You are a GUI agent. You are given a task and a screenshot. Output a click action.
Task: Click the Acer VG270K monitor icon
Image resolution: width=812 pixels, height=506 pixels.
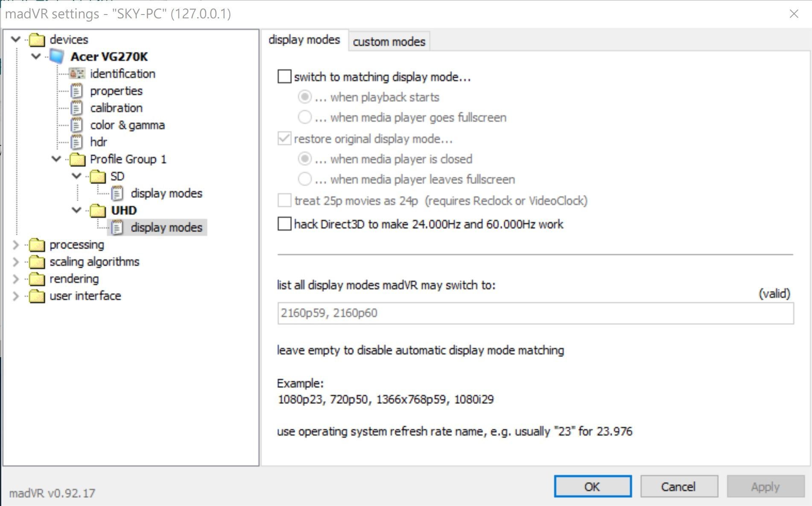pyautogui.click(x=56, y=56)
